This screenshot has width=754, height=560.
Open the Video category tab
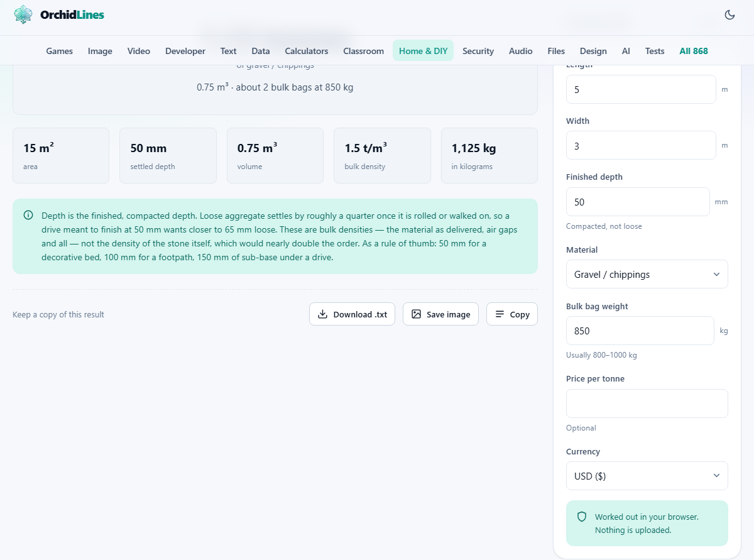click(x=139, y=51)
